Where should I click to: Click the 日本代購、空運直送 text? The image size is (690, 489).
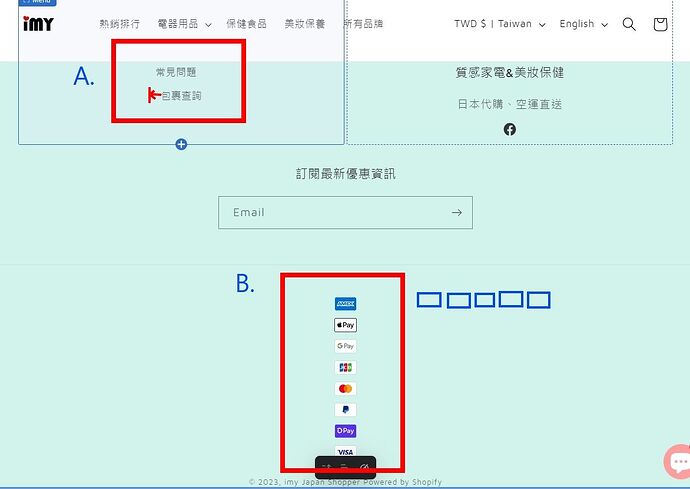click(510, 104)
